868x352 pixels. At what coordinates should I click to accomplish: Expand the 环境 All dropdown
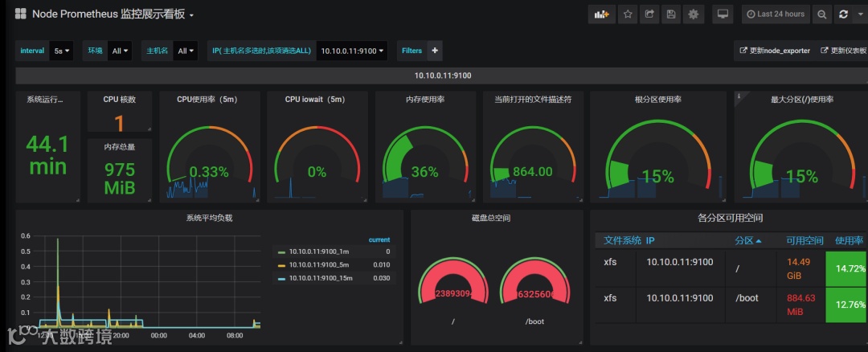120,51
